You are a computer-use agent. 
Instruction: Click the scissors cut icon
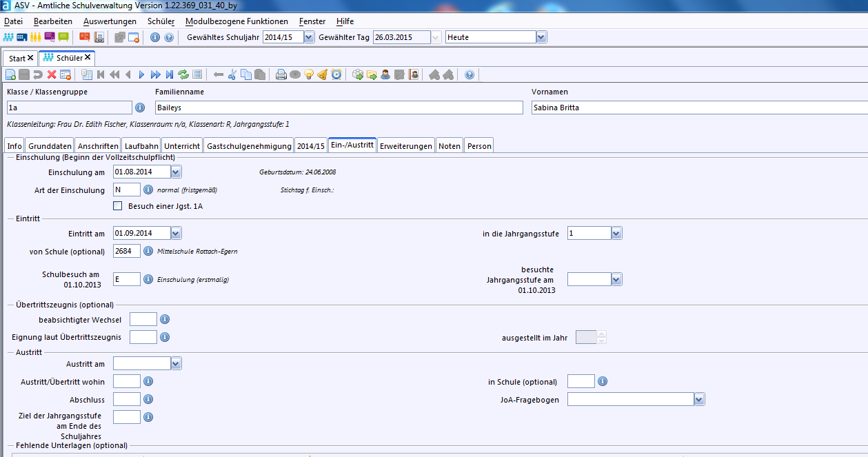tap(232, 74)
